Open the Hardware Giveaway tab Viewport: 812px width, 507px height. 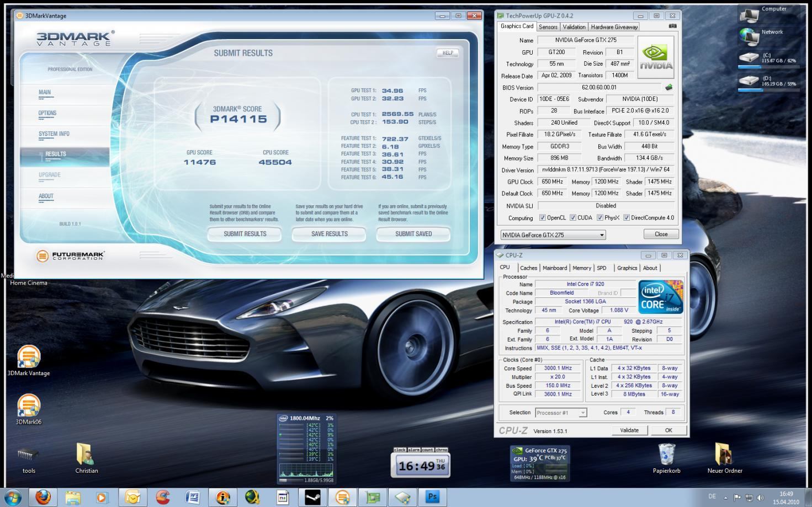pyautogui.click(x=614, y=26)
